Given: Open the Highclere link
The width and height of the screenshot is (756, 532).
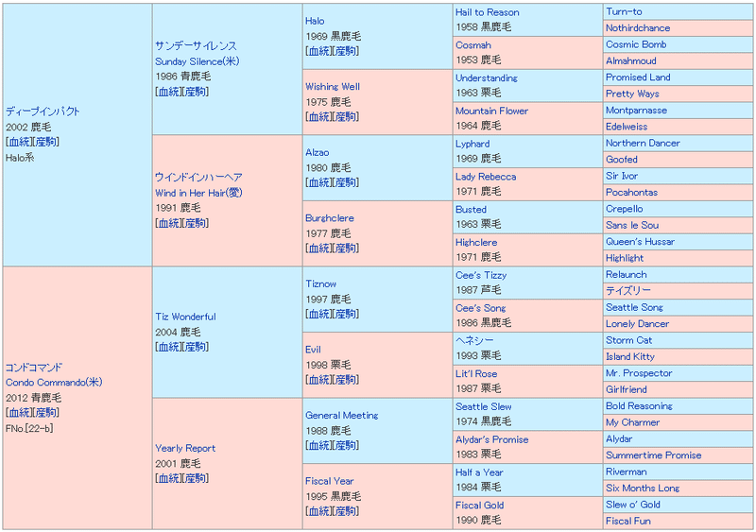Looking at the screenshot, I should (476, 242).
